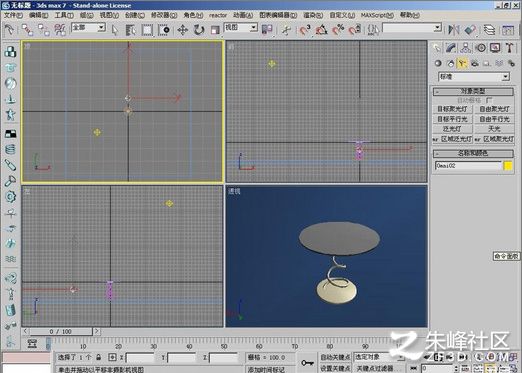Toggle the selection lock icon in status bar
The height and width of the screenshot is (373, 522).
coord(99,357)
